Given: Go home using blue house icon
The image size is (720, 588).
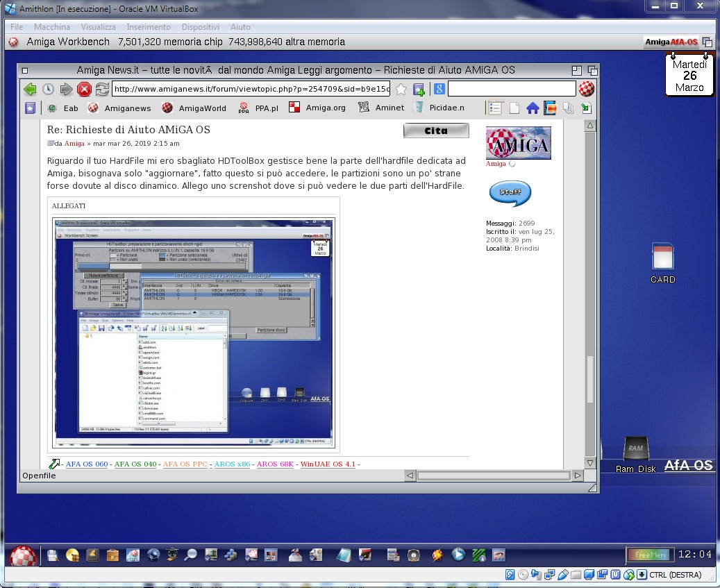Looking at the screenshot, I should coord(533,108).
